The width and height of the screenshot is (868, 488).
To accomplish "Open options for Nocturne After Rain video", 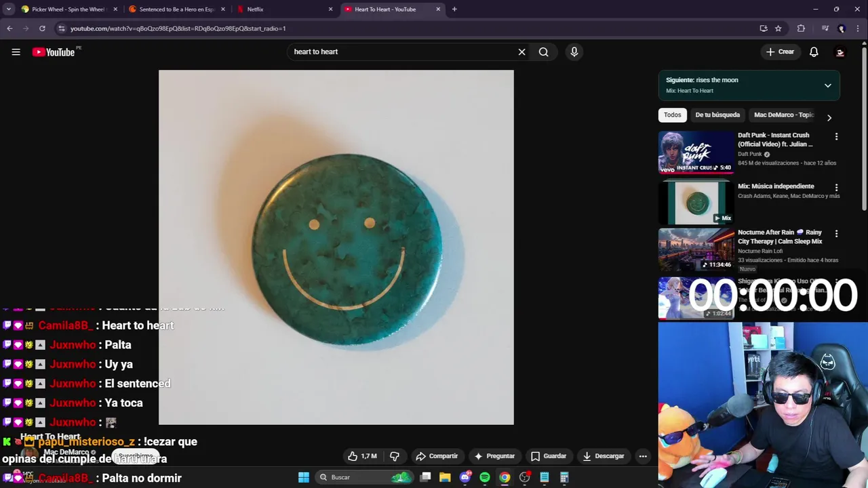I will click(836, 233).
